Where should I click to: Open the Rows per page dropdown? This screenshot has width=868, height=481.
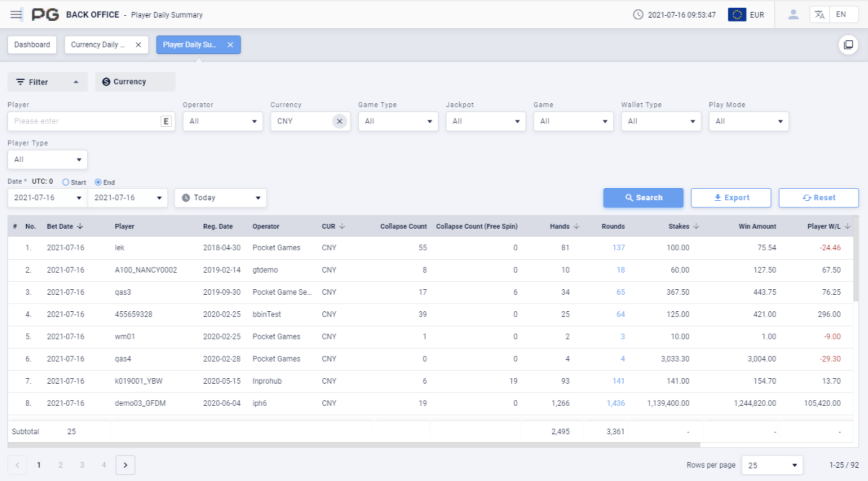(772, 465)
